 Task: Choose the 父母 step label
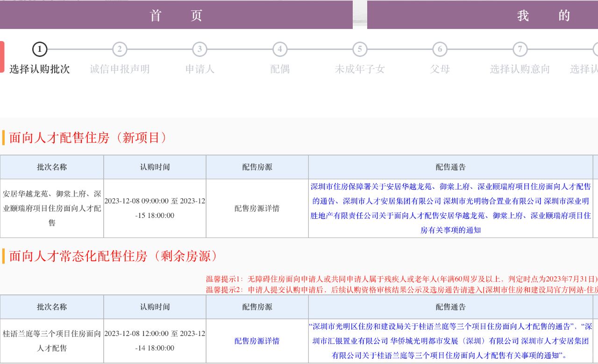[x=440, y=69]
